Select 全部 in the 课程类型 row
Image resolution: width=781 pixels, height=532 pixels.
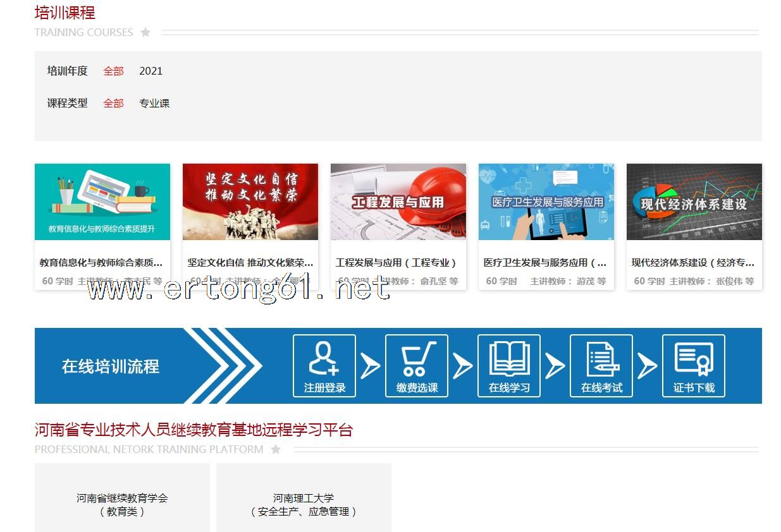coord(114,104)
